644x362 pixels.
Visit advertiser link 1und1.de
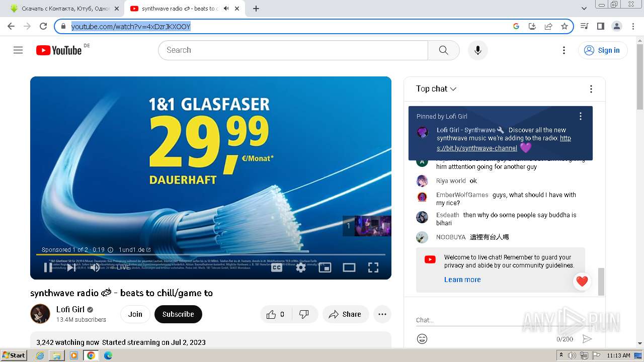(134, 250)
